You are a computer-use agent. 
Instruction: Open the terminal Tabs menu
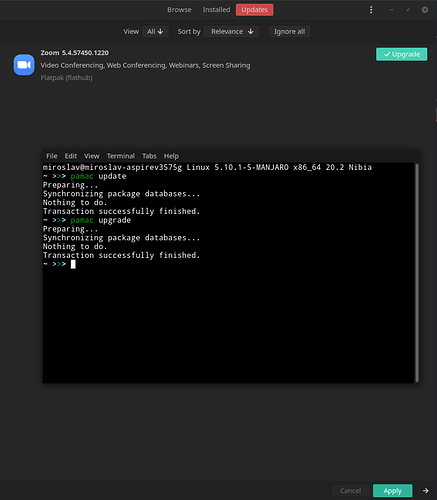click(x=149, y=156)
